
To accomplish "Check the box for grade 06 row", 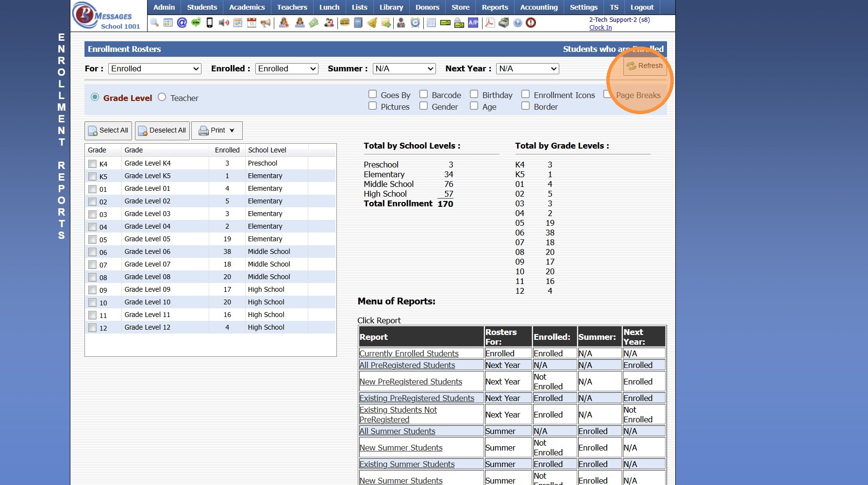I will tap(92, 252).
